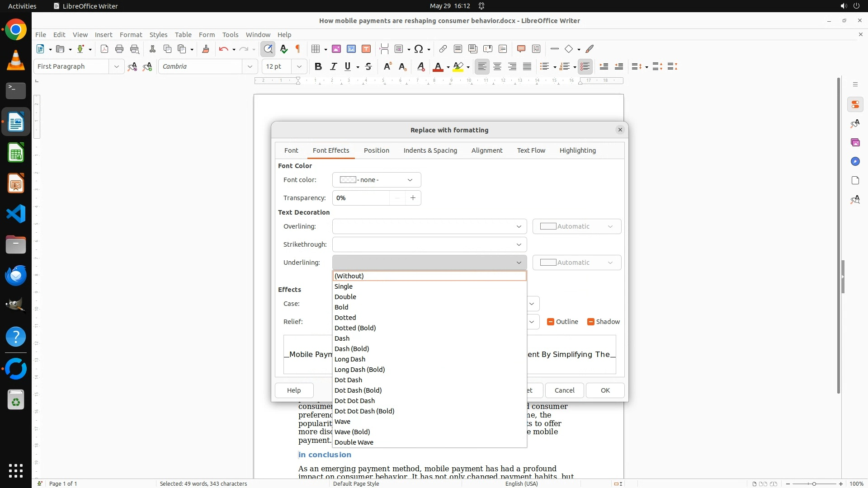868x488 pixels.
Task: Toggle formatting marks pilcrow icon
Action: (x=298, y=49)
